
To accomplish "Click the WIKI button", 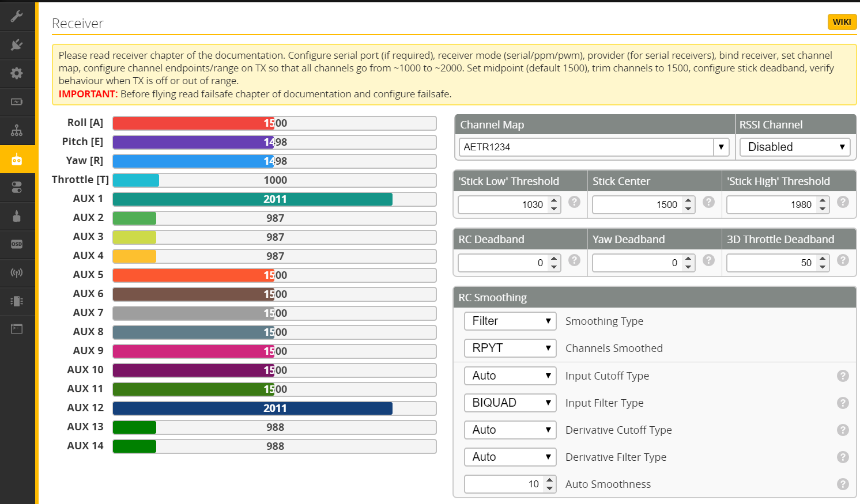I will pyautogui.click(x=842, y=22).
